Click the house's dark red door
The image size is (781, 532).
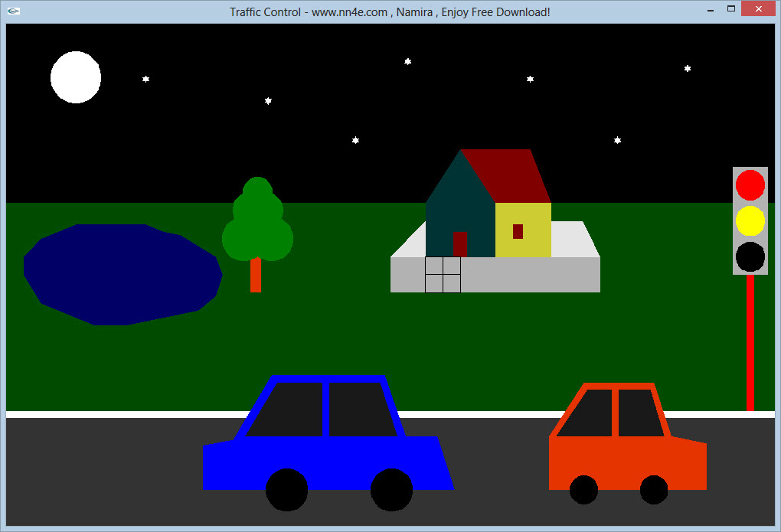[x=459, y=244]
